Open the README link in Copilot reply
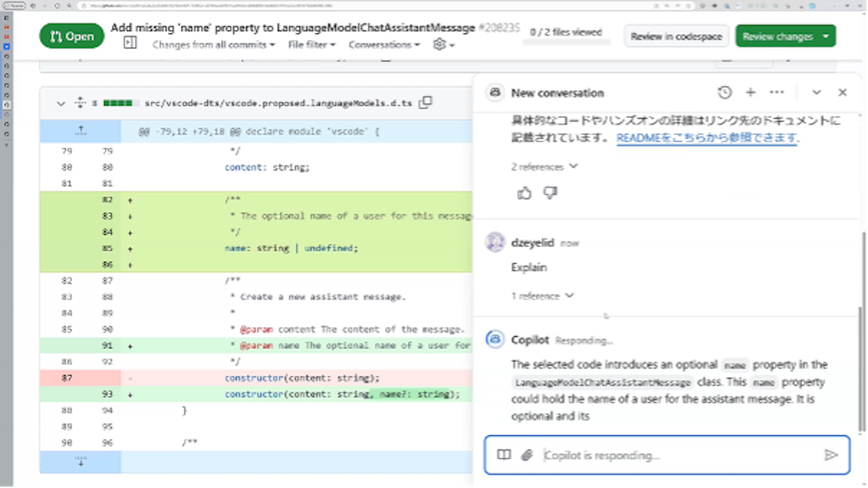Viewport: 868px width, 488px height. click(707, 137)
